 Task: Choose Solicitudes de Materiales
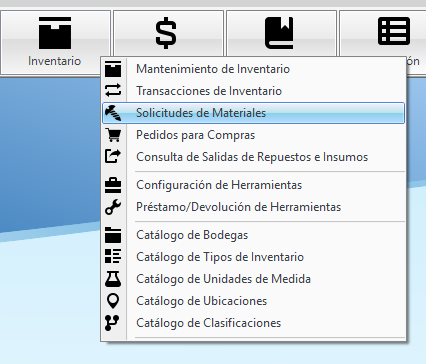(253, 113)
